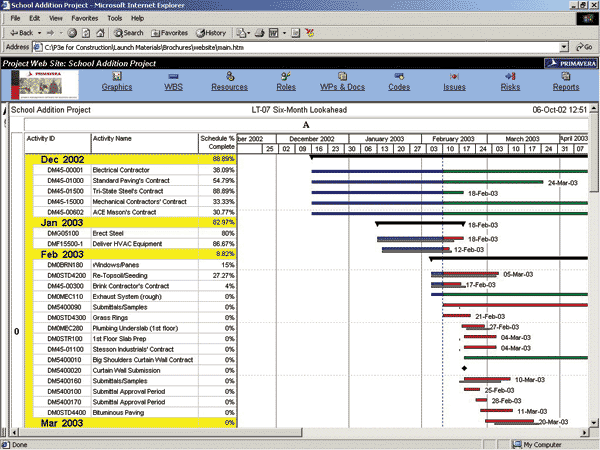
Task: Expand the Address bar dropdown arrow
Action: pos(565,46)
